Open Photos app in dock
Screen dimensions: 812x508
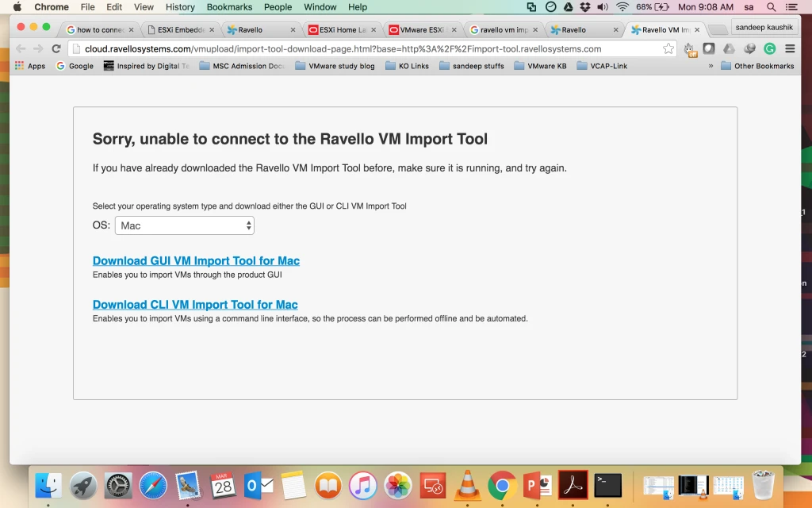(398, 486)
